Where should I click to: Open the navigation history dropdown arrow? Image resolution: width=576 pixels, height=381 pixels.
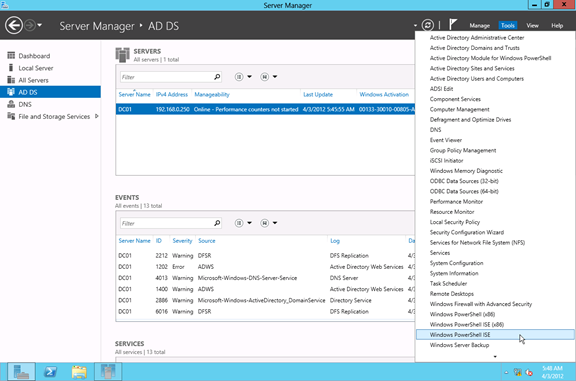tap(39, 25)
